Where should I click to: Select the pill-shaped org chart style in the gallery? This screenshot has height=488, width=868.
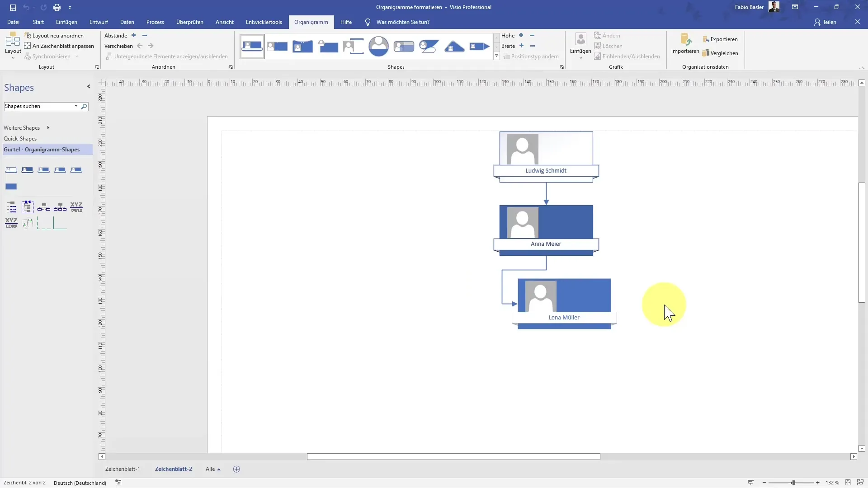[404, 46]
